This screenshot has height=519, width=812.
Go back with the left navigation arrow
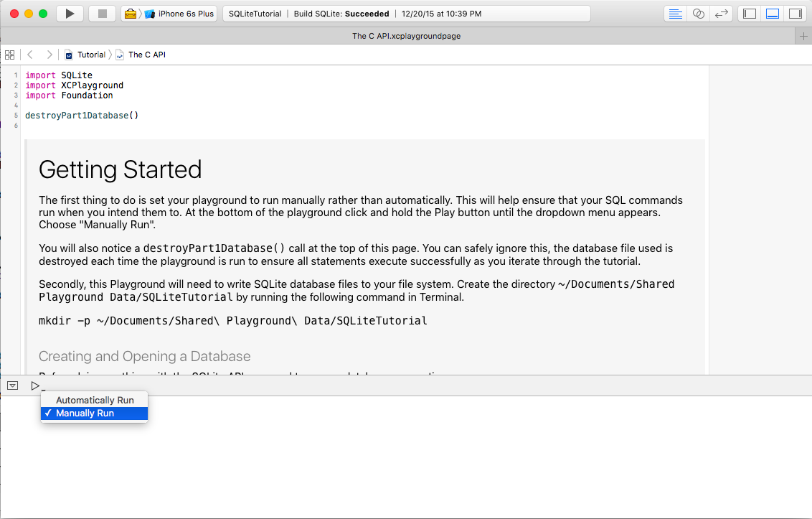[30, 55]
